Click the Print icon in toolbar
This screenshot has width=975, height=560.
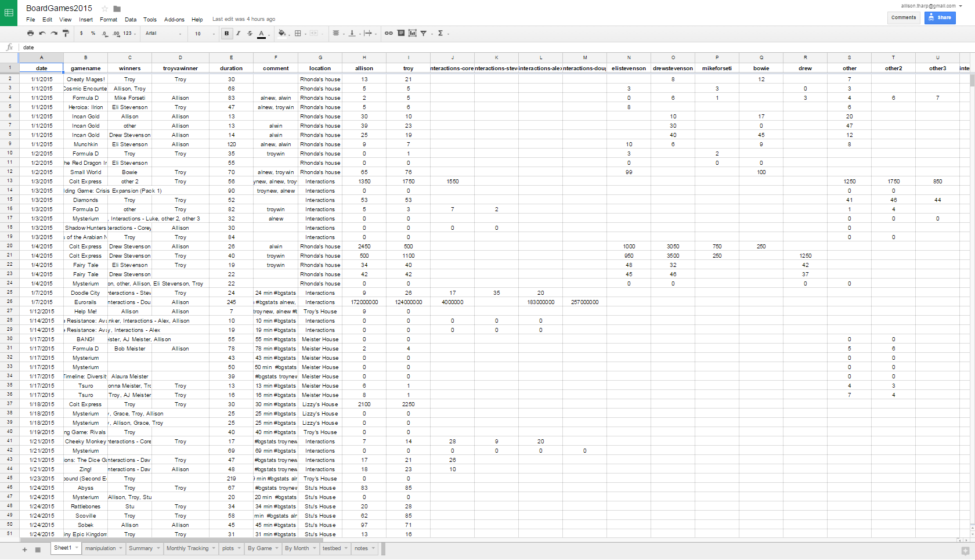click(x=30, y=34)
